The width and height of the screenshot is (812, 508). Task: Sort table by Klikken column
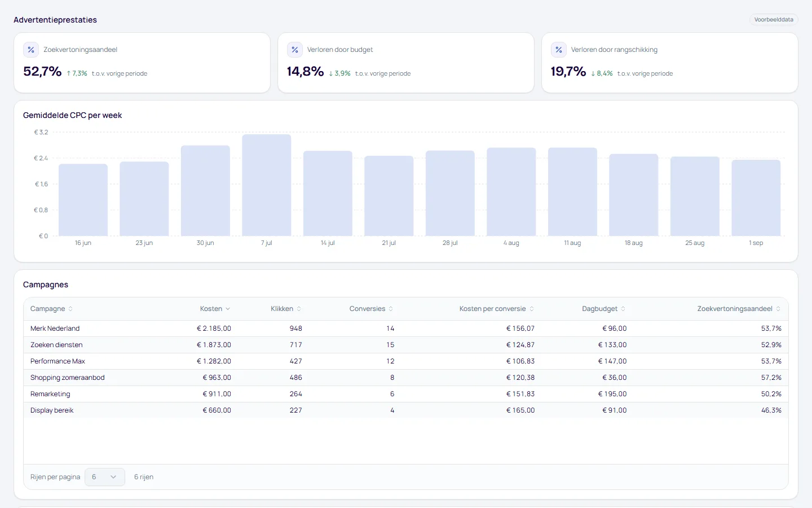pyautogui.click(x=286, y=309)
